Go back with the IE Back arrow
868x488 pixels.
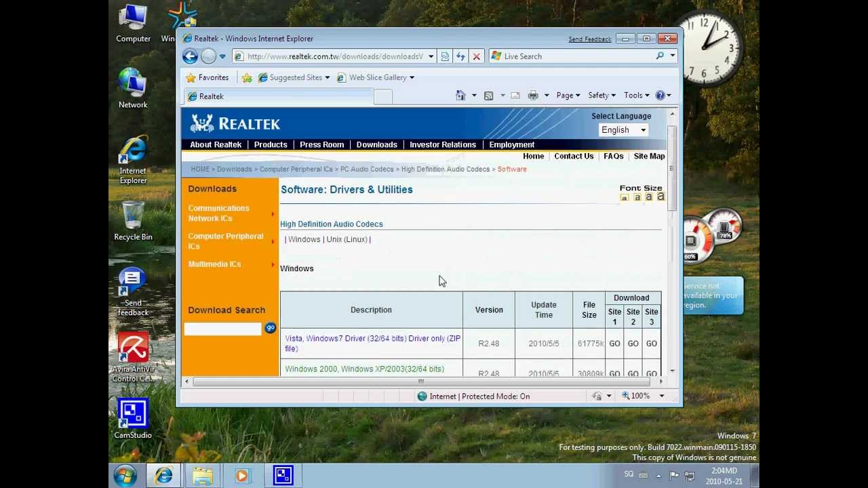[190, 56]
